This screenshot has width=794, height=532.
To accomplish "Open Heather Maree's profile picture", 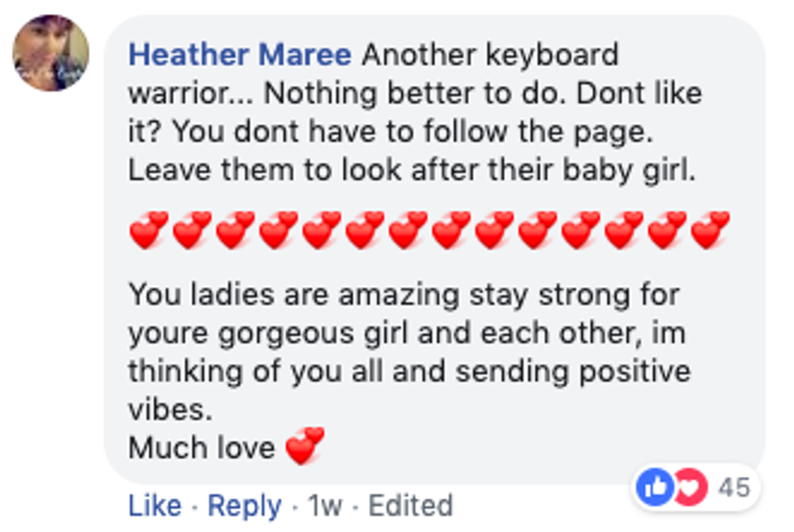I will pyautogui.click(x=50, y=53).
